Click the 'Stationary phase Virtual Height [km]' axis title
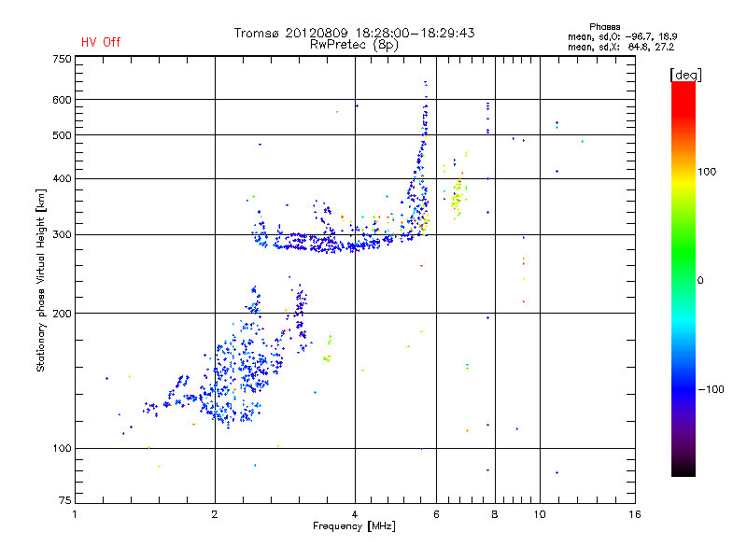 click(41, 281)
